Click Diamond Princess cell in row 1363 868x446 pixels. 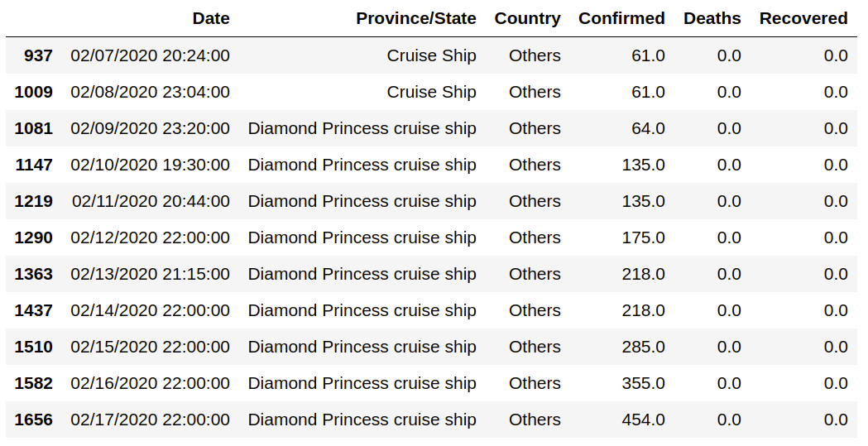point(362,274)
